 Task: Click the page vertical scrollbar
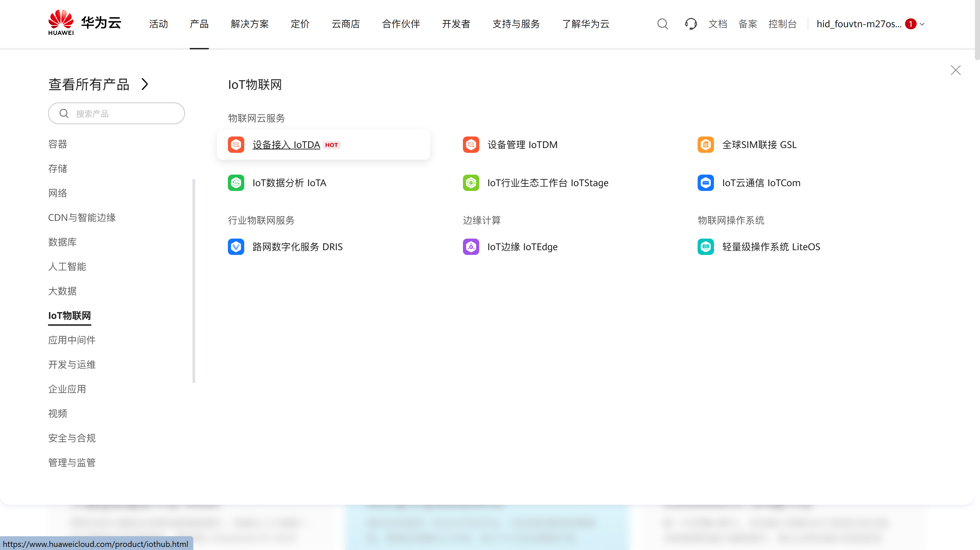[x=977, y=30]
